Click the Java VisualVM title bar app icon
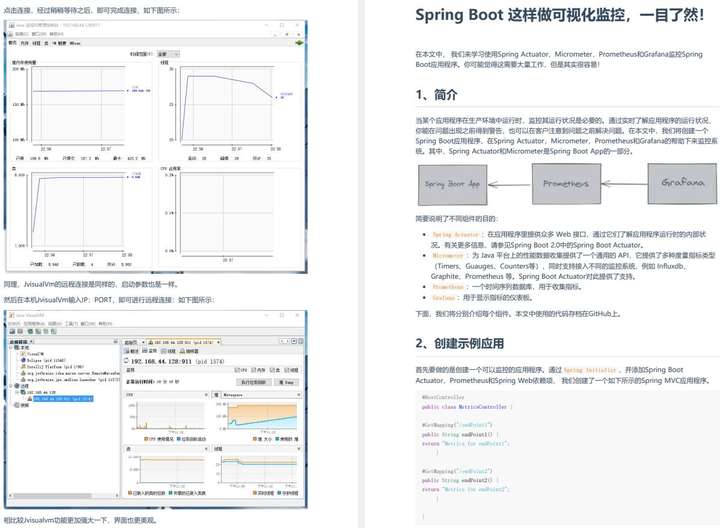Viewport: 720px width, 528px height. tap(11, 315)
